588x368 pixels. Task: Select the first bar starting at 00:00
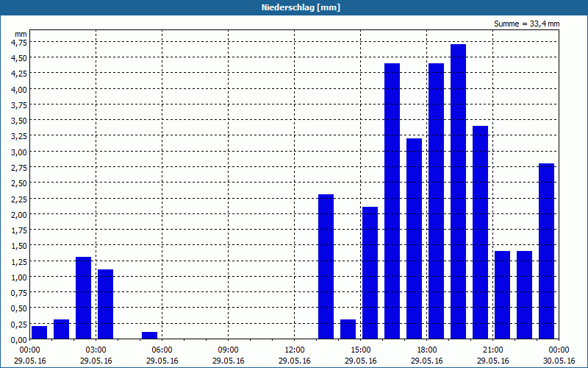(40, 333)
